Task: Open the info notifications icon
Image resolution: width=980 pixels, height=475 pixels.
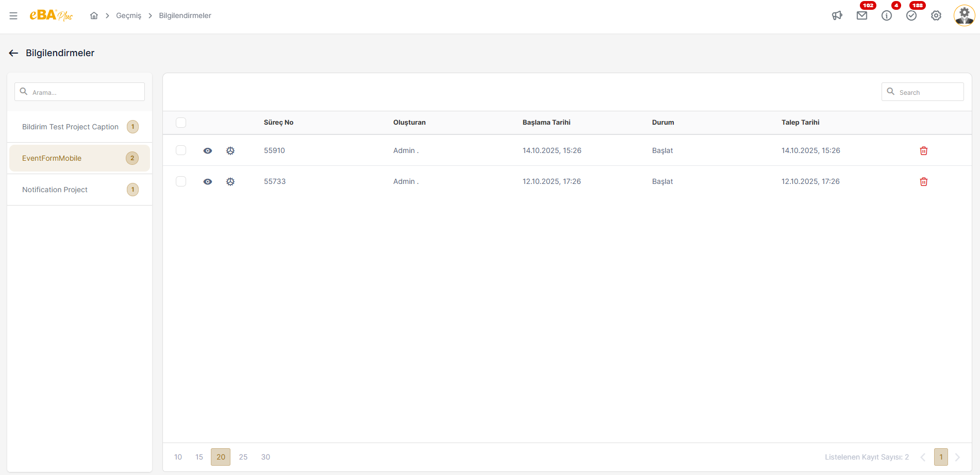Action: 886,16
